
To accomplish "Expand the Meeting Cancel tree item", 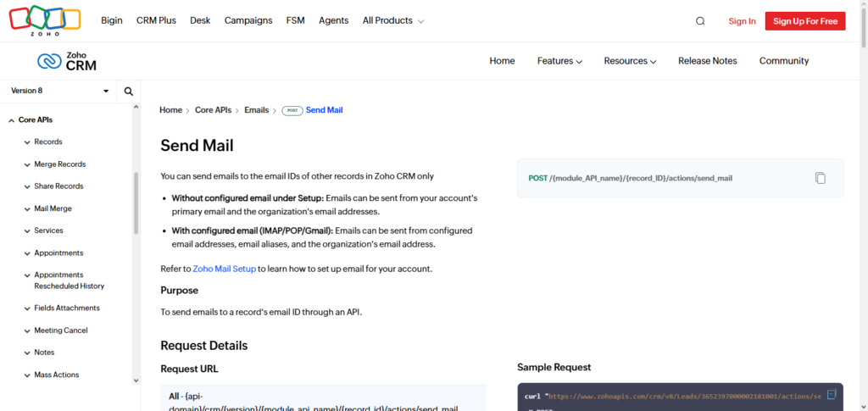I will click(x=27, y=330).
